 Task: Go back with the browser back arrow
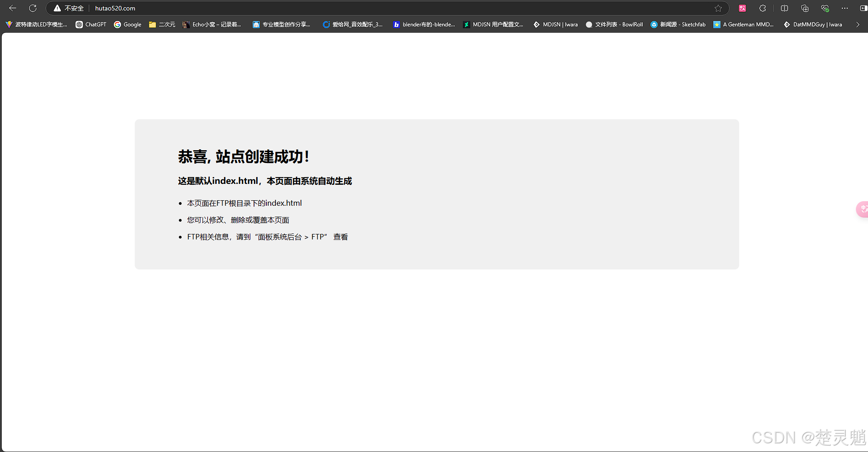pos(13,8)
